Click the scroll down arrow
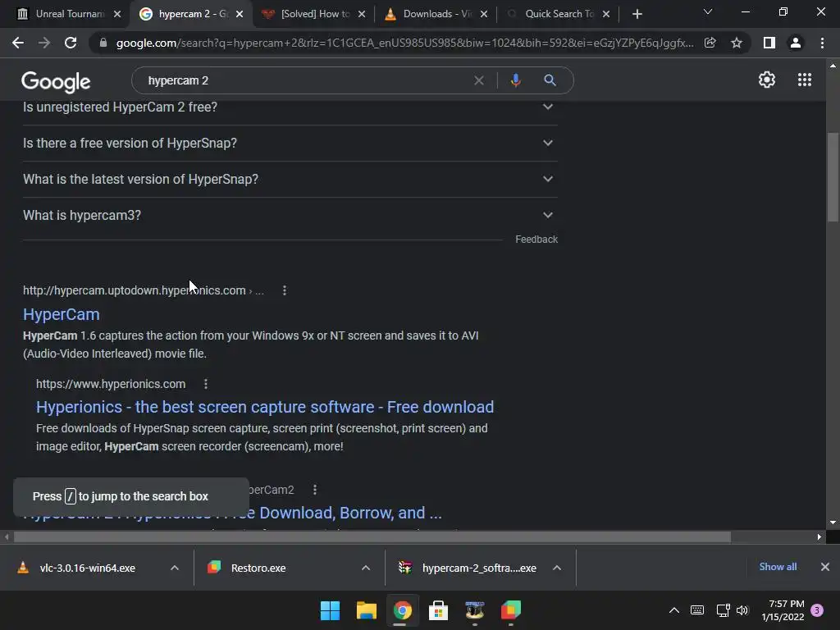Screen dimensions: 840x630 click(x=833, y=523)
